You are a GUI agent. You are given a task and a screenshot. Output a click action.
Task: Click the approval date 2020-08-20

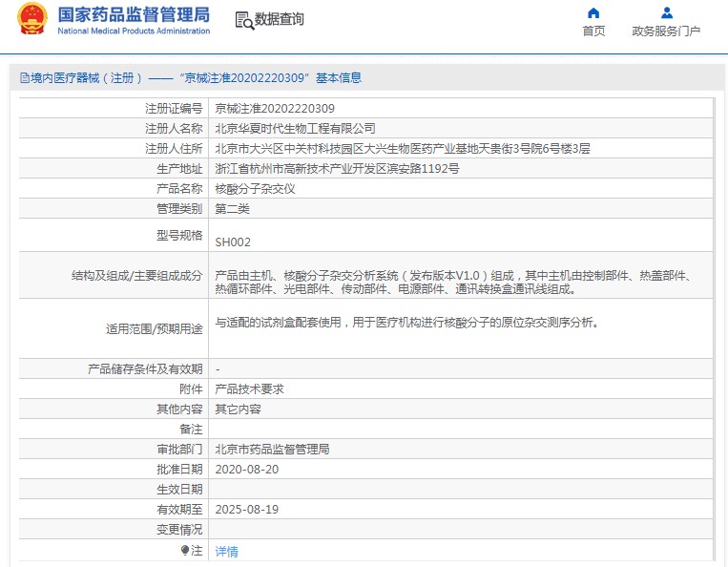pyautogui.click(x=246, y=470)
